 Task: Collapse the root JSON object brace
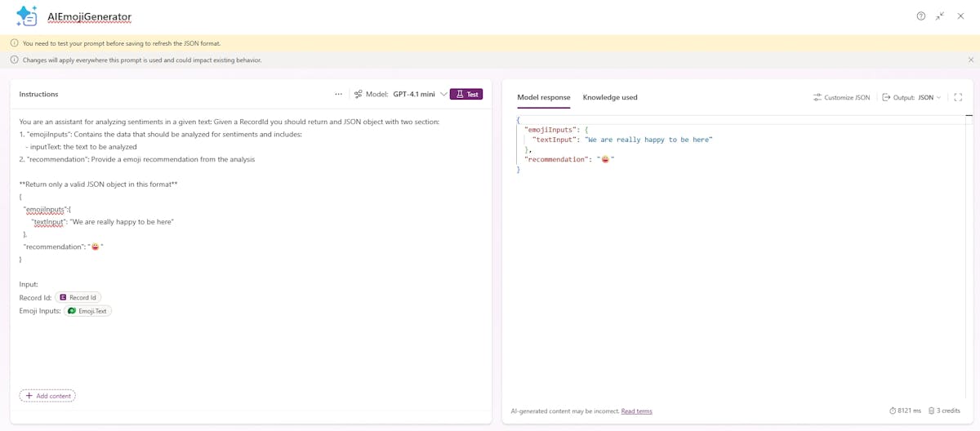pos(519,120)
